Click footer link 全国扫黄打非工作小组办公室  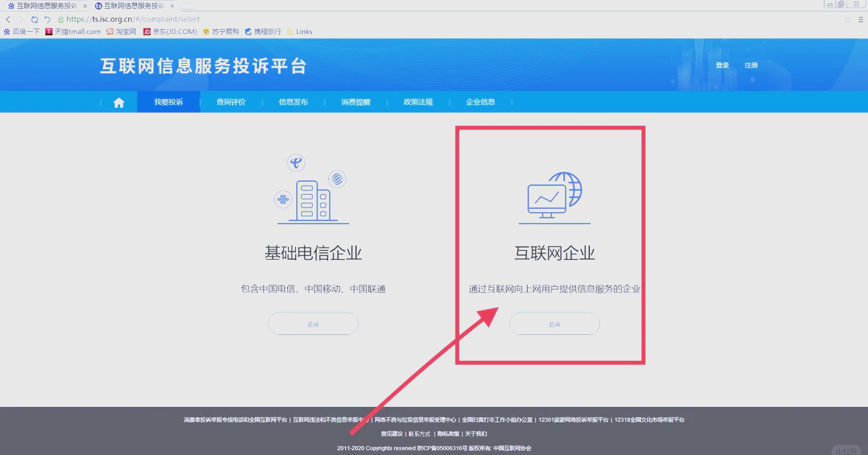coord(497,420)
